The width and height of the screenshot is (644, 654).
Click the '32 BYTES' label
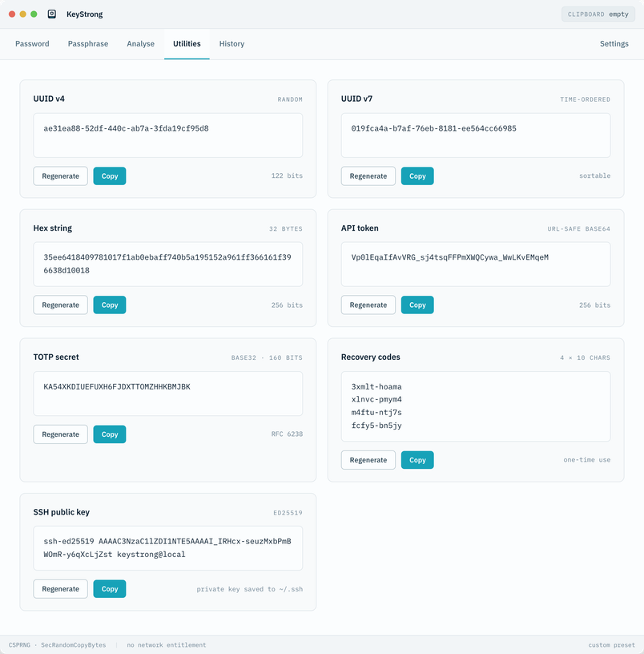tap(285, 228)
